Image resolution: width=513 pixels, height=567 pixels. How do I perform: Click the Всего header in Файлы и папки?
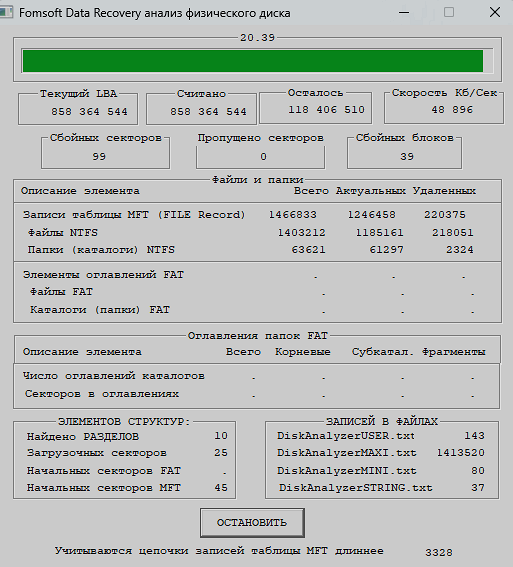[311, 191]
